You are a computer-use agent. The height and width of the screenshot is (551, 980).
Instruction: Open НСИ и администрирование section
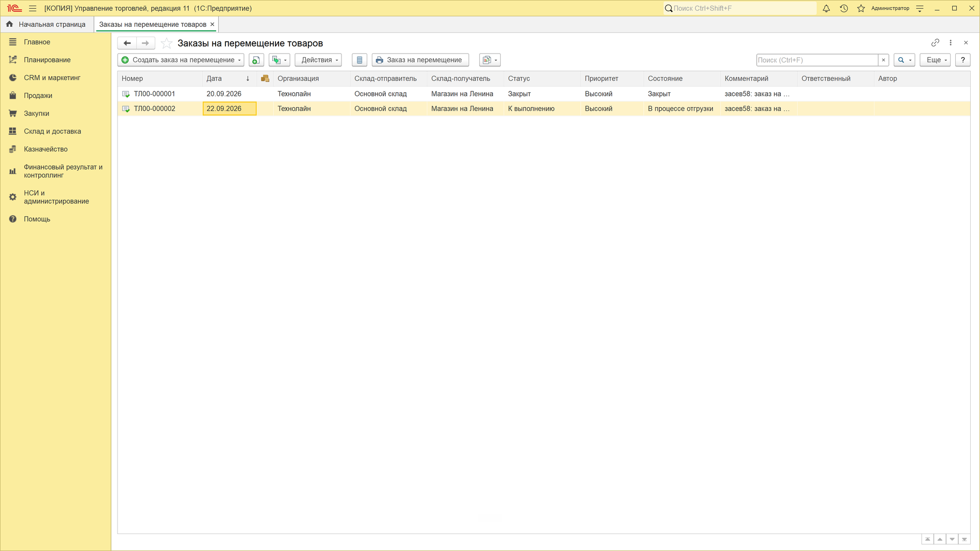coord(56,197)
